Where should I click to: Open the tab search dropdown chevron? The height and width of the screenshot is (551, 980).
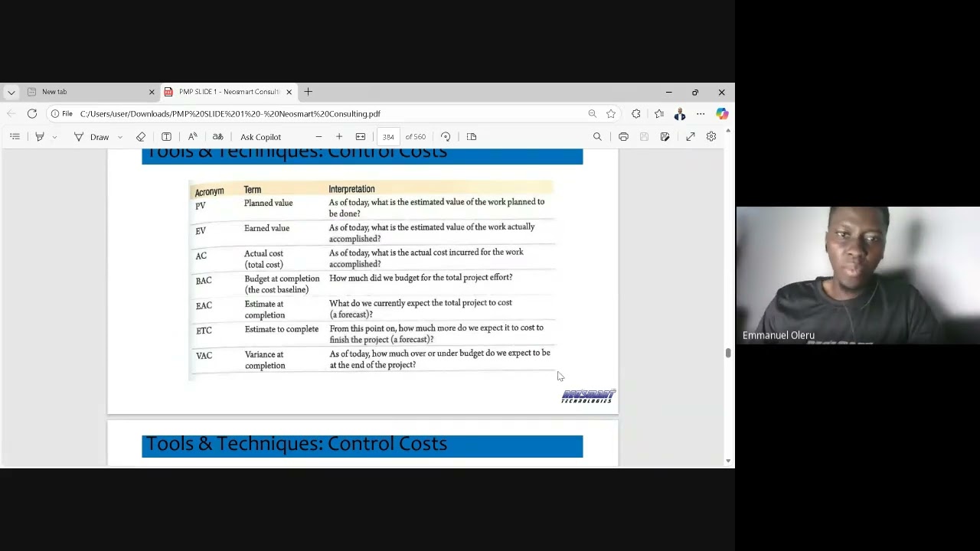point(11,93)
